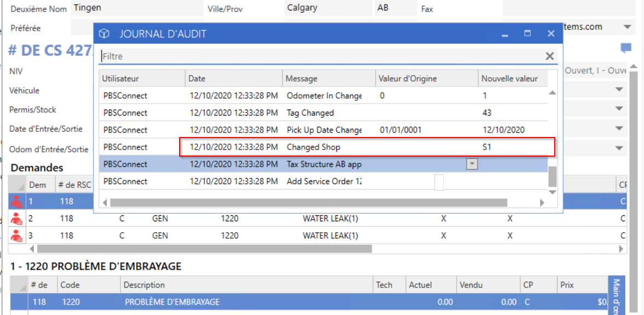The width and height of the screenshot is (644, 315).
Task: Select the Changed Shop audit row
Action: point(323,147)
